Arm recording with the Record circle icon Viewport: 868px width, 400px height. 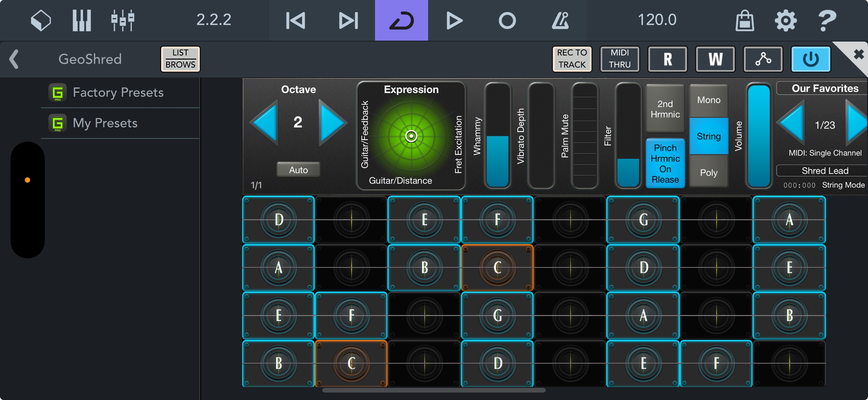coord(507,20)
